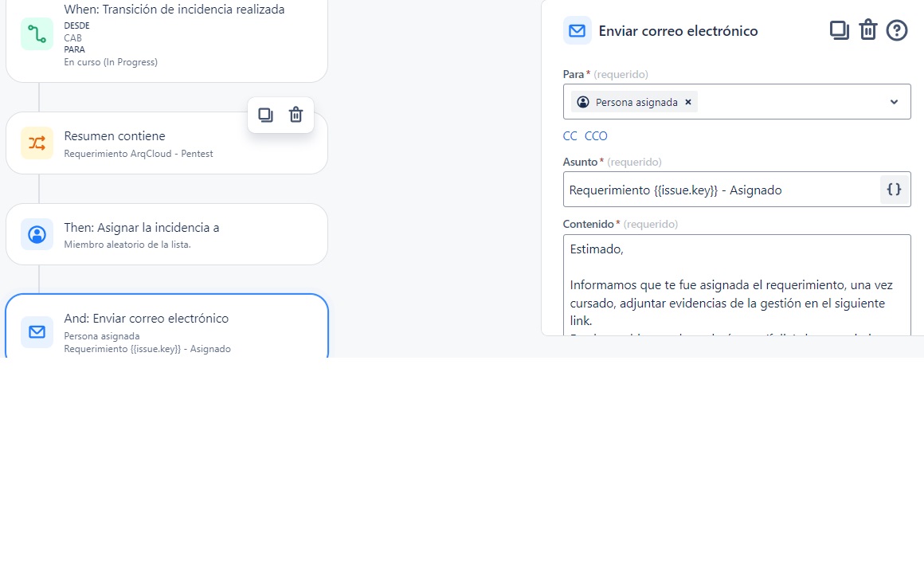924x568 pixels.
Task: Duplicate the Resumen contiene condition
Action: (x=266, y=115)
